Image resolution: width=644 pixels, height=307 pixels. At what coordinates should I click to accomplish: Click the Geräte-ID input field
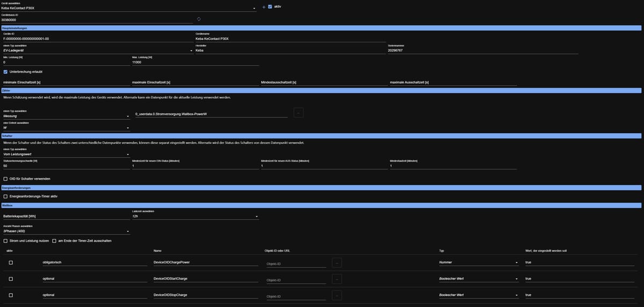(98, 39)
